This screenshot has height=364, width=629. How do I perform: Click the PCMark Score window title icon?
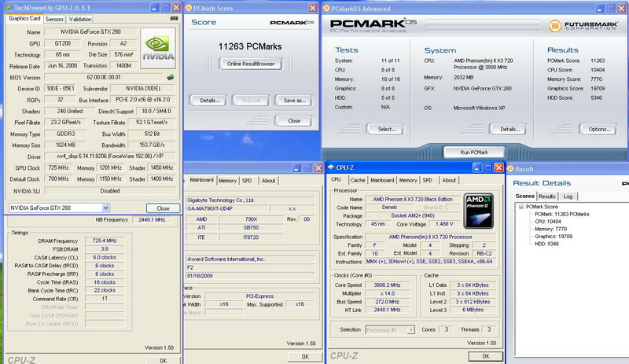click(x=189, y=8)
